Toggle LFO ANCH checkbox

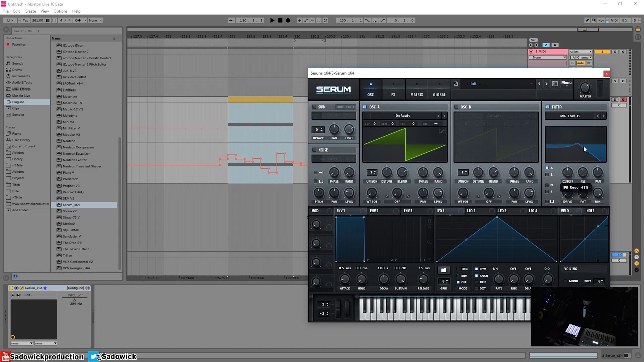pyautogui.click(x=476, y=276)
